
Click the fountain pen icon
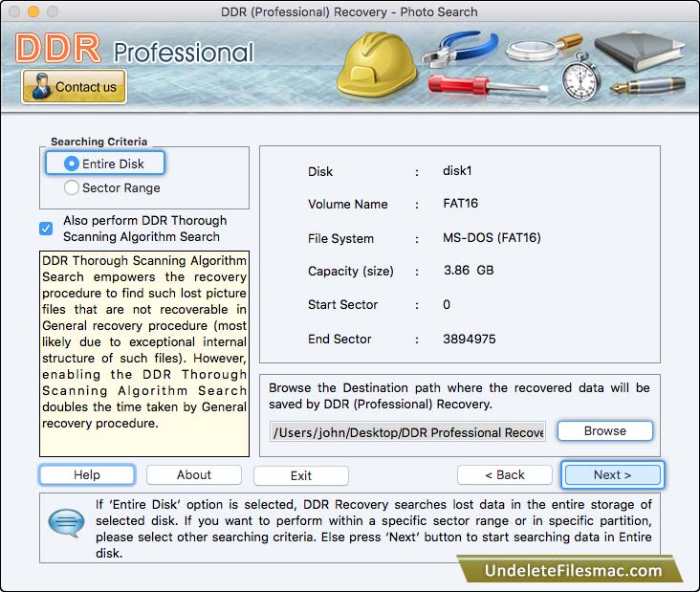click(647, 85)
